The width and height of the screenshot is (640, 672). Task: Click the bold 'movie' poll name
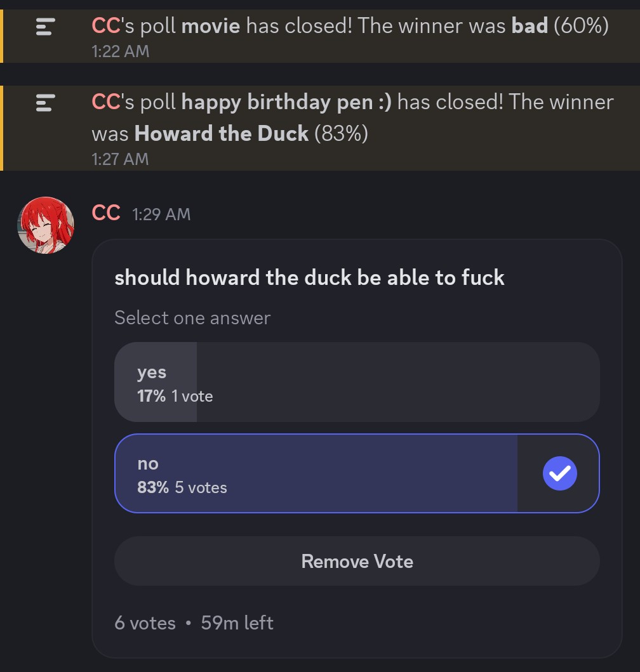point(211,26)
